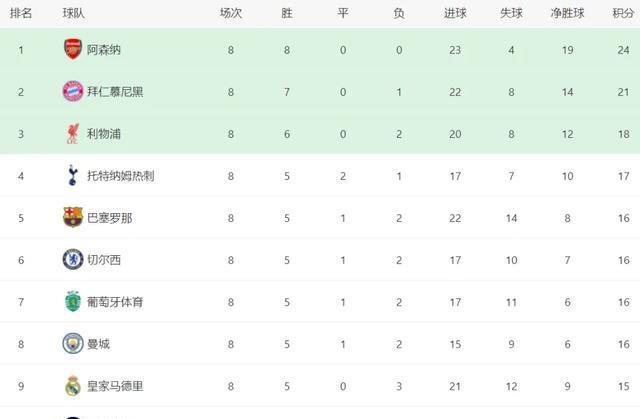This screenshot has height=419, width=640.
Task: Open the 皇家马德里 team page
Action: (115, 385)
